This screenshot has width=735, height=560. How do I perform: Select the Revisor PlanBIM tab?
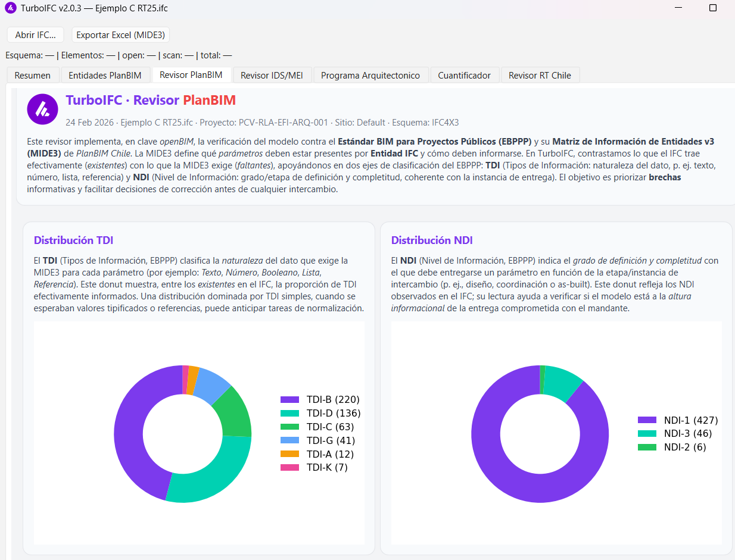[191, 74]
